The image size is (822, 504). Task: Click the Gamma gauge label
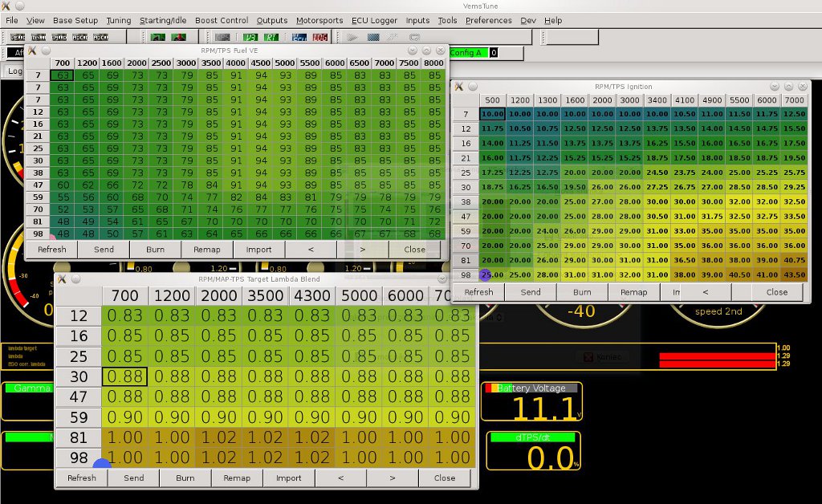pos(28,388)
